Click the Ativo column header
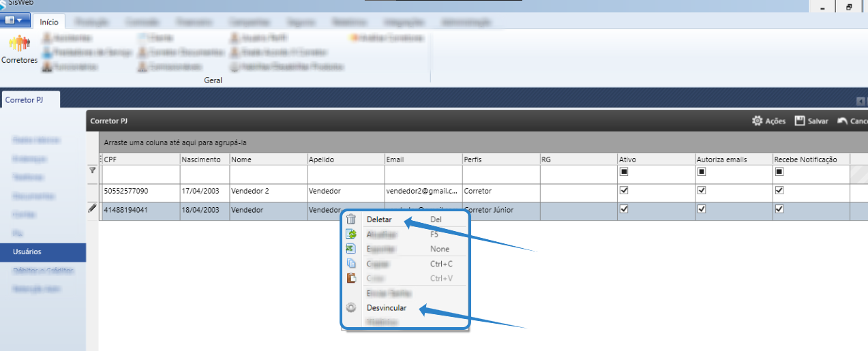The width and height of the screenshot is (868, 351). point(657,159)
